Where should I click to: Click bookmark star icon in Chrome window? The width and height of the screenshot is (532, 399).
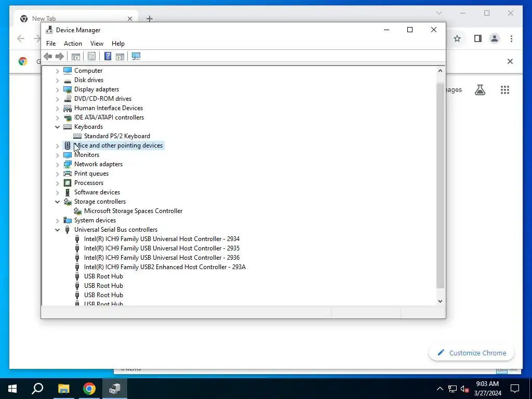tap(457, 38)
